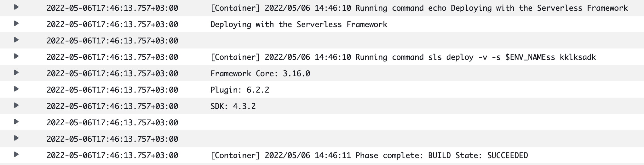The width and height of the screenshot is (644, 165).
Task: Select the 'Running command echo Deploying' message text
Action: [419, 8]
